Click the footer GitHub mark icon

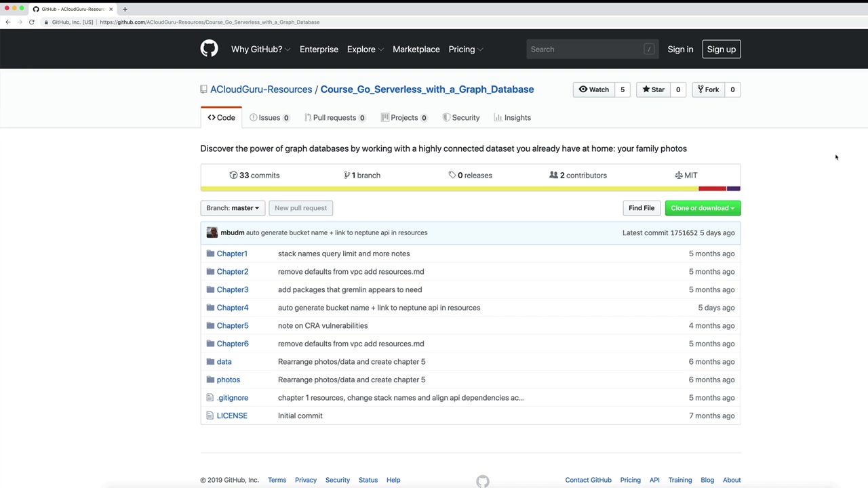482,481
